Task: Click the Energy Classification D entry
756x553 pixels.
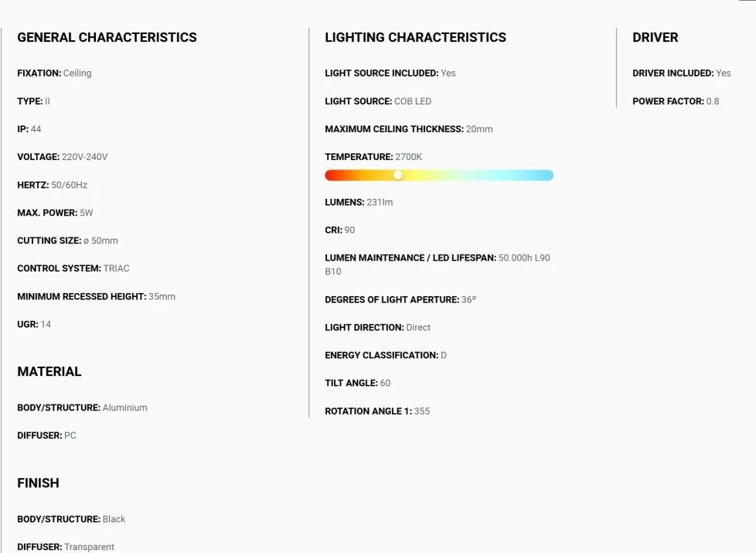Action: pyautogui.click(x=386, y=355)
